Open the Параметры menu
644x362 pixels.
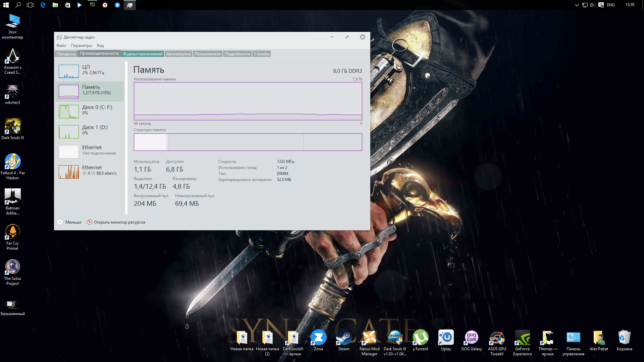[81, 46]
